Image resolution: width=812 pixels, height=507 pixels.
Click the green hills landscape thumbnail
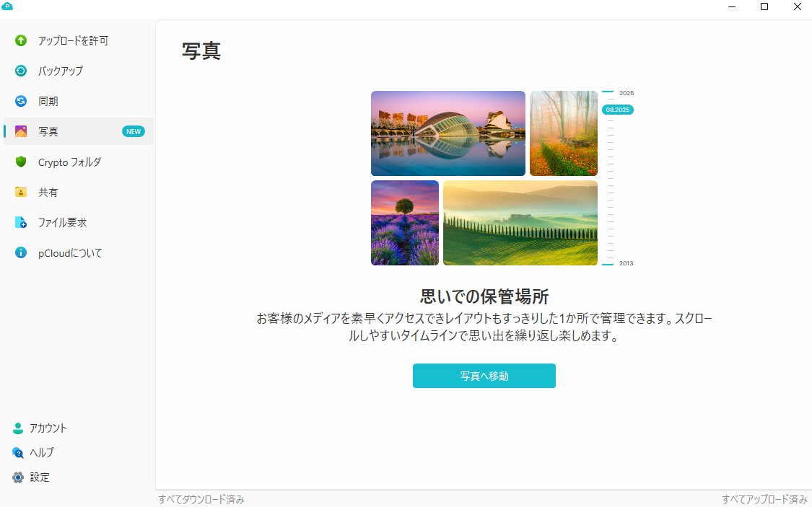[520, 223]
